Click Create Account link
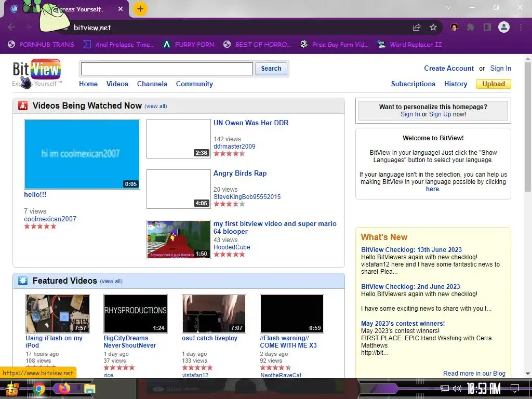The image size is (532, 399). point(448,68)
